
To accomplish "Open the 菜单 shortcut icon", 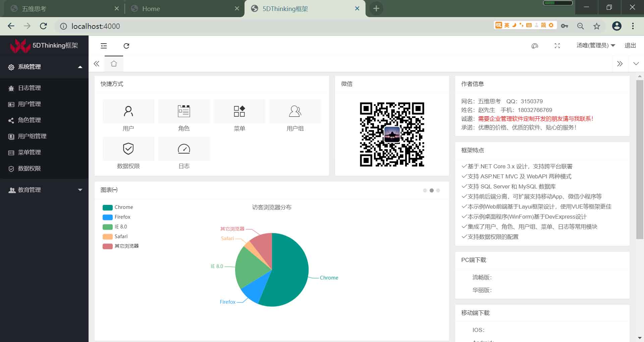I will pyautogui.click(x=239, y=111).
